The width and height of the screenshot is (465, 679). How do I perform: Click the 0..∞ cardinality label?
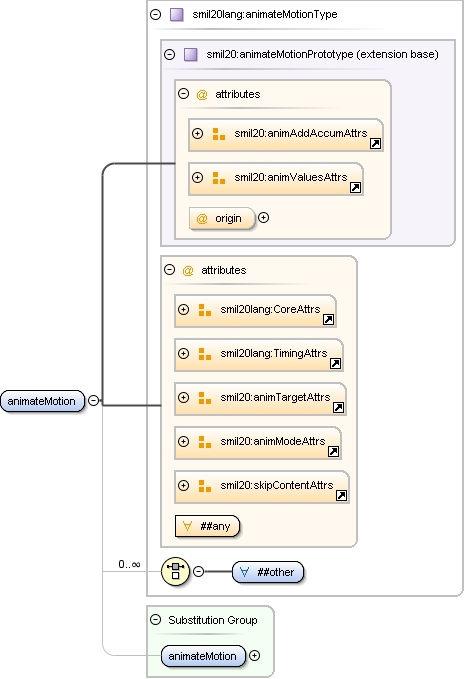tap(129, 564)
